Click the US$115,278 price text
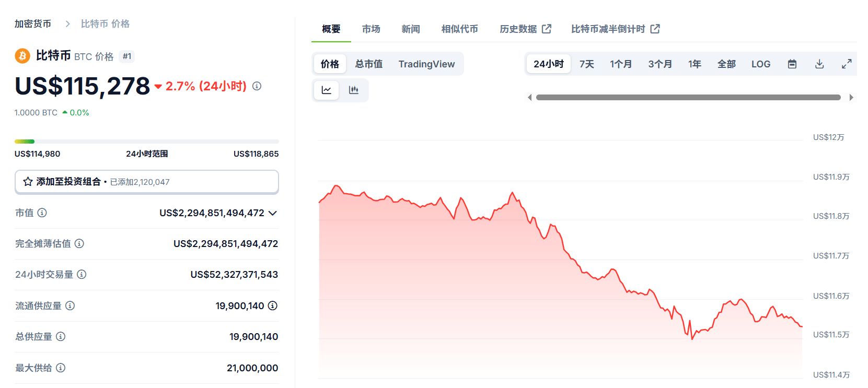This screenshot has width=868, height=388. (x=83, y=86)
